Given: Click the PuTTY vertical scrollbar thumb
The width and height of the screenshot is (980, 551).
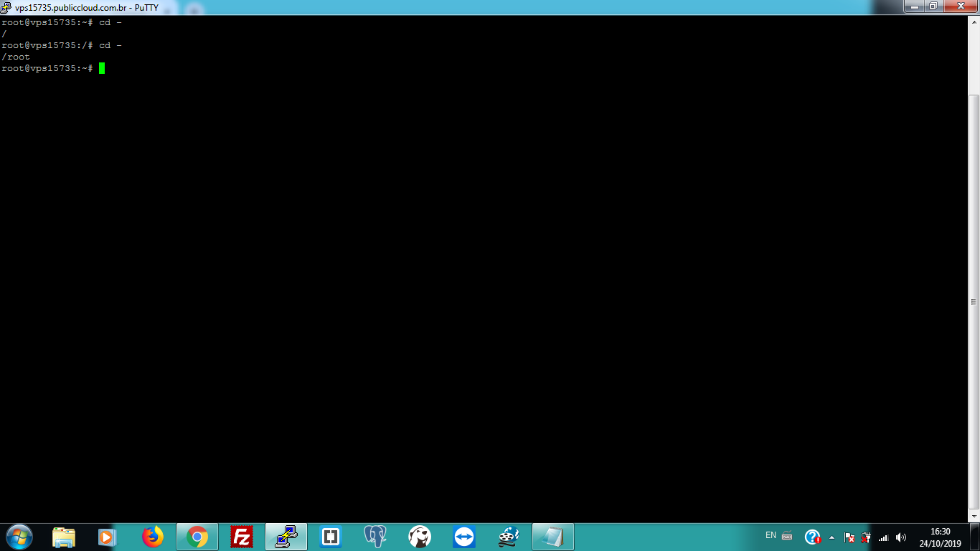Looking at the screenshot, I should (x=974, y=302).
